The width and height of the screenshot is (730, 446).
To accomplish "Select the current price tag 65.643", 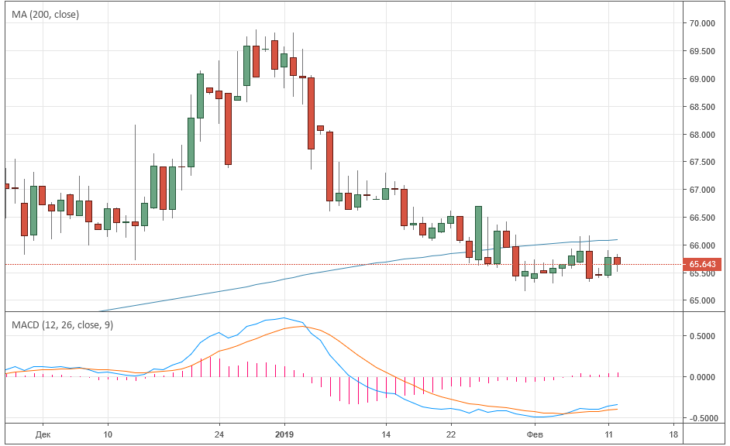I will click(x=702, y=264).
